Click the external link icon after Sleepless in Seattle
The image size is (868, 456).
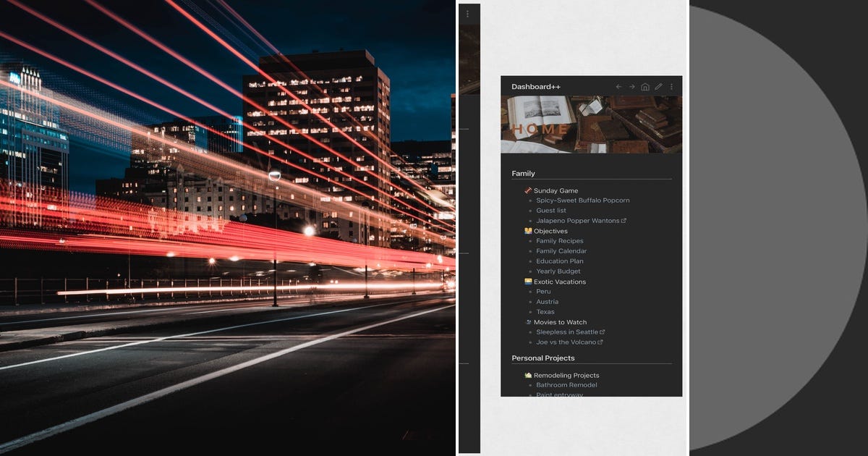tap(602, 332)
